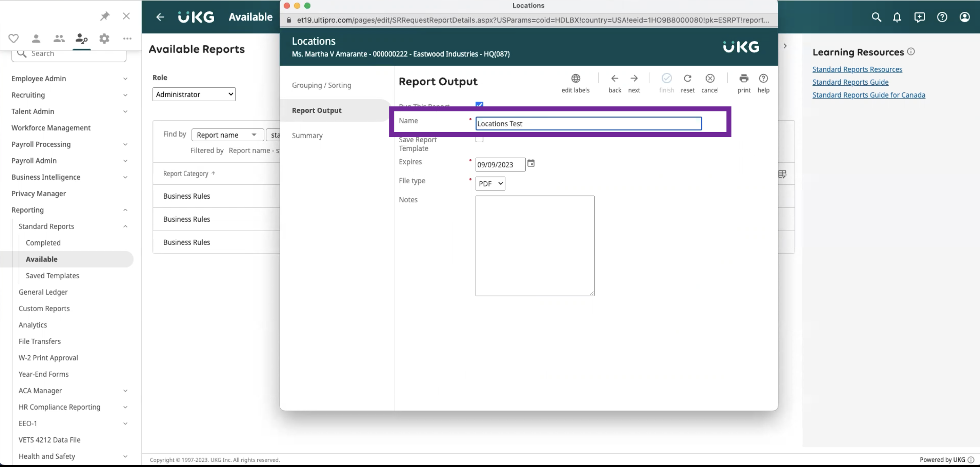980x467 pixels.
Task: Click the sidebar Search field
Action: 69,54
